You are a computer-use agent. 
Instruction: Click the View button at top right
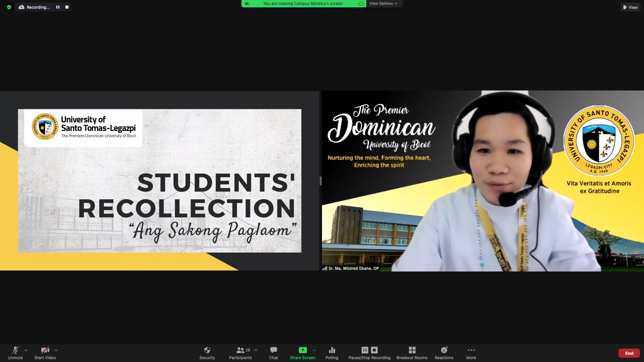tap(630, 7)
